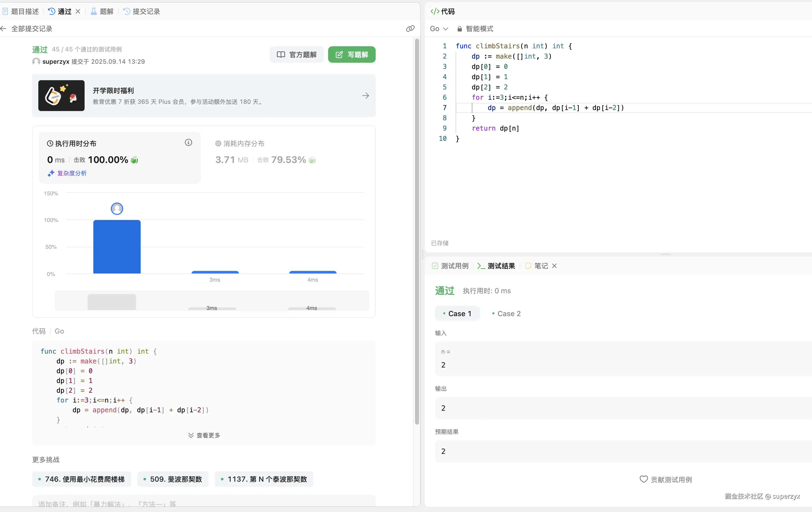This screenshot has width=812, height=512.
Task: Select Case 2 test result
Action: (x=506, y=314)
